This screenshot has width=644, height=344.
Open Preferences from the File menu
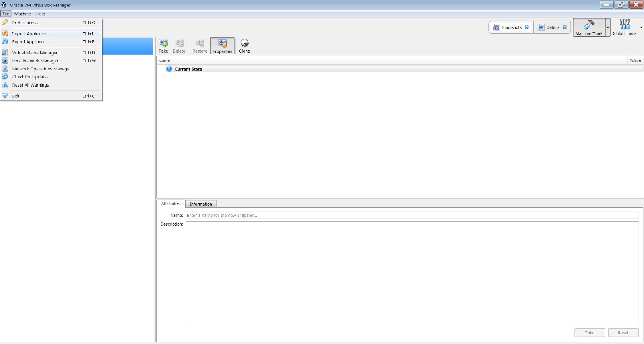tap(25, 23)
